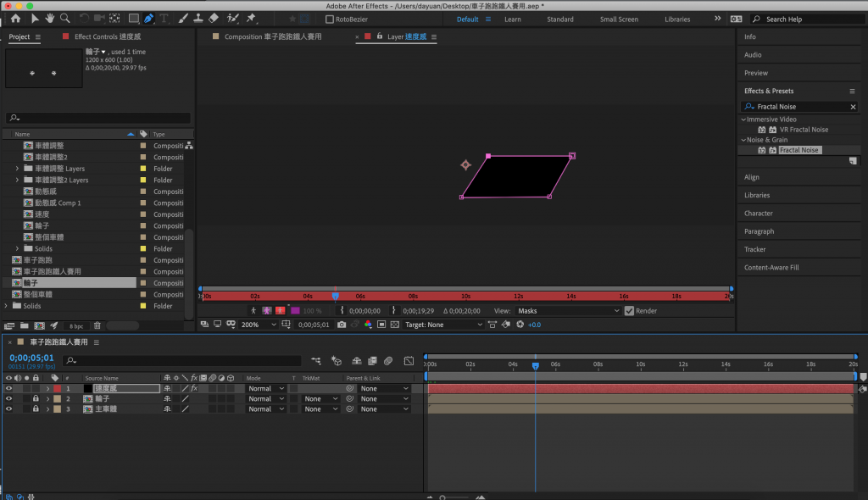Open the Target: None dropdown
Image resolution: width=868 pixels, height=500 pixels.
(x=443, y=325)
